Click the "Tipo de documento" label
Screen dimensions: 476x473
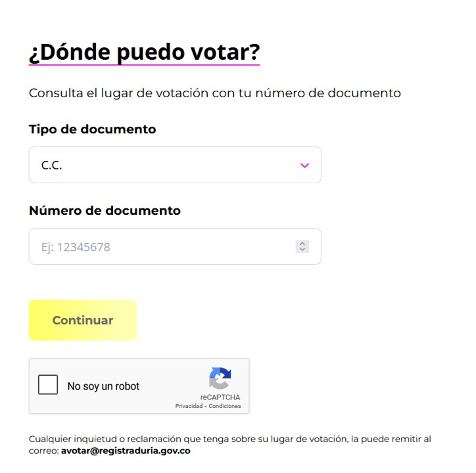coord(92,129)
